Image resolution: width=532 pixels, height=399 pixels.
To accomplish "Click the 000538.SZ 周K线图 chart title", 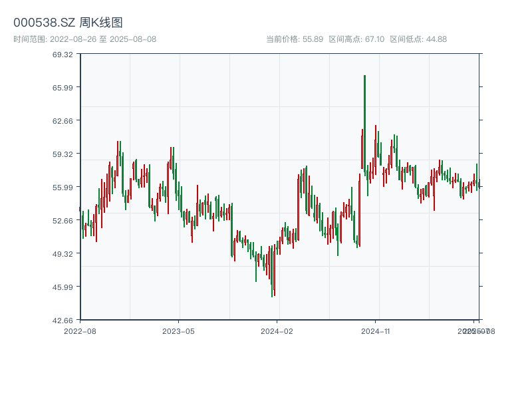I will tap(68, 23).
